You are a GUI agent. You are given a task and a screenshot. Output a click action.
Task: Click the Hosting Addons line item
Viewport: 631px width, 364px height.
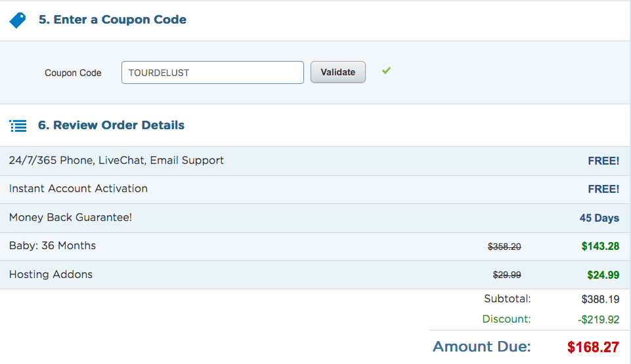[51, 274]
